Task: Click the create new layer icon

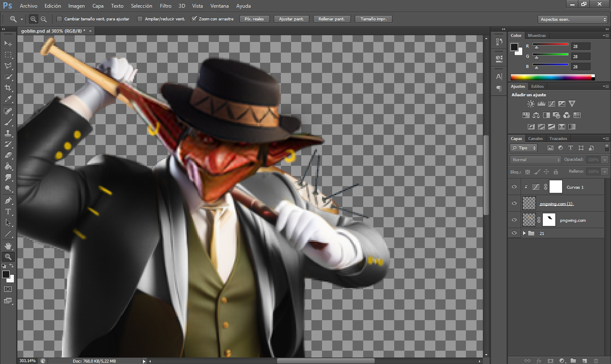Action: click(585, 361)
